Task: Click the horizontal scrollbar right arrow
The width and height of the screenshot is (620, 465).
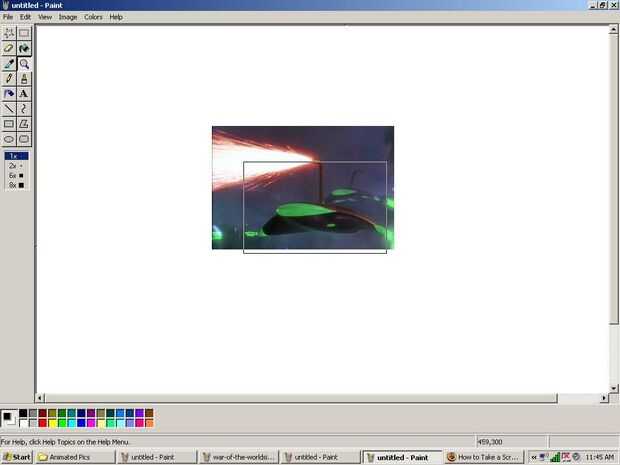Action: pyautogui.click(x=604, y=398)
